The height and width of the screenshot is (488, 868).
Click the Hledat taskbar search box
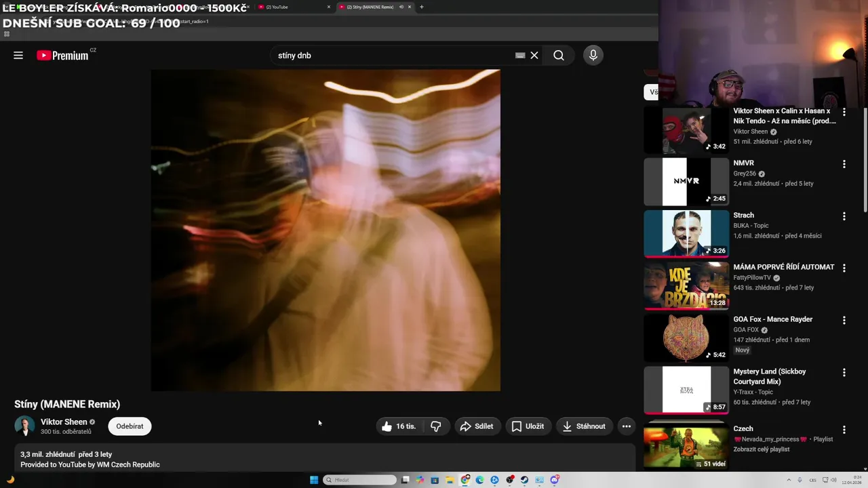359,480
